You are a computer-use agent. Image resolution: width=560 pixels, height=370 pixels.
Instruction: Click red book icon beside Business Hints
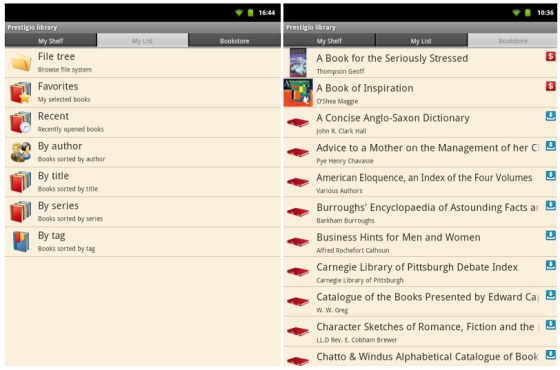click(298, 242)
